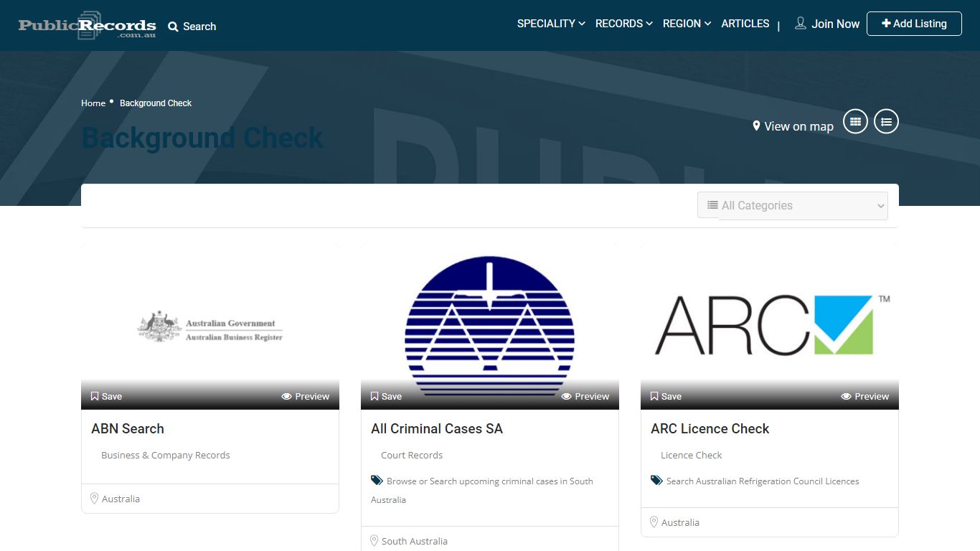Open the ARC Licence Check title
The image size is (980, 551).
point(710,429)
